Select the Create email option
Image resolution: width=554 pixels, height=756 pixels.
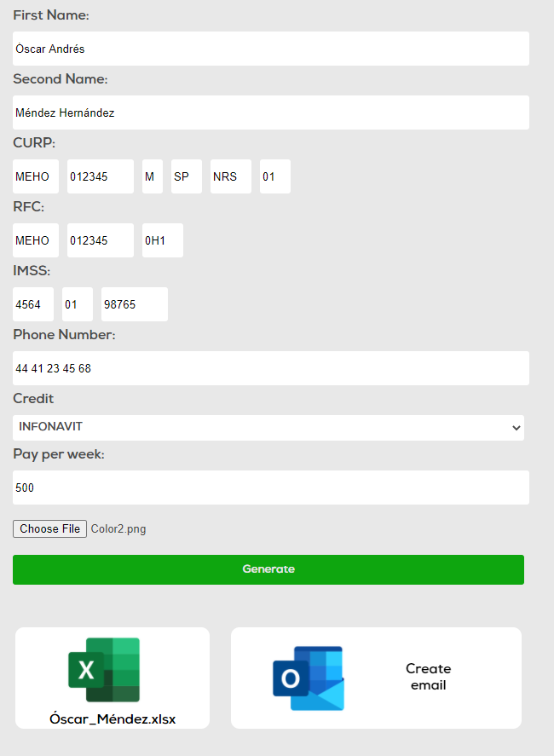coord(428,677)
